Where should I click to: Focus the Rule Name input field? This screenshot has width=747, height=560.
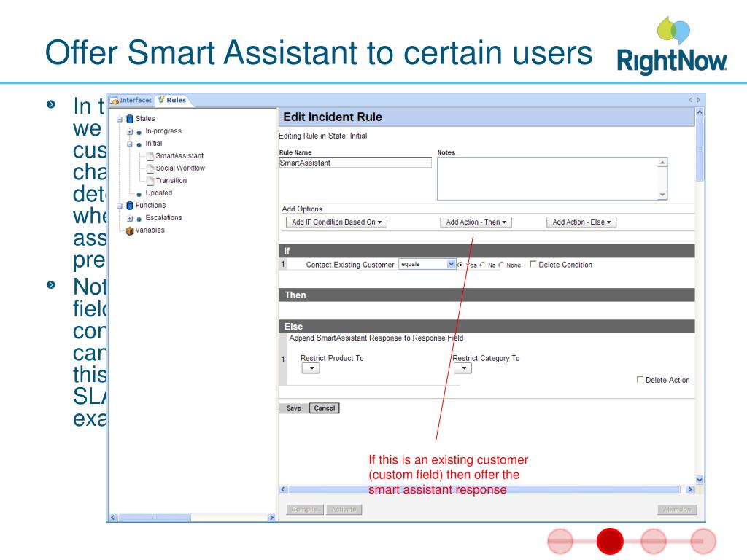coord(355,163)
